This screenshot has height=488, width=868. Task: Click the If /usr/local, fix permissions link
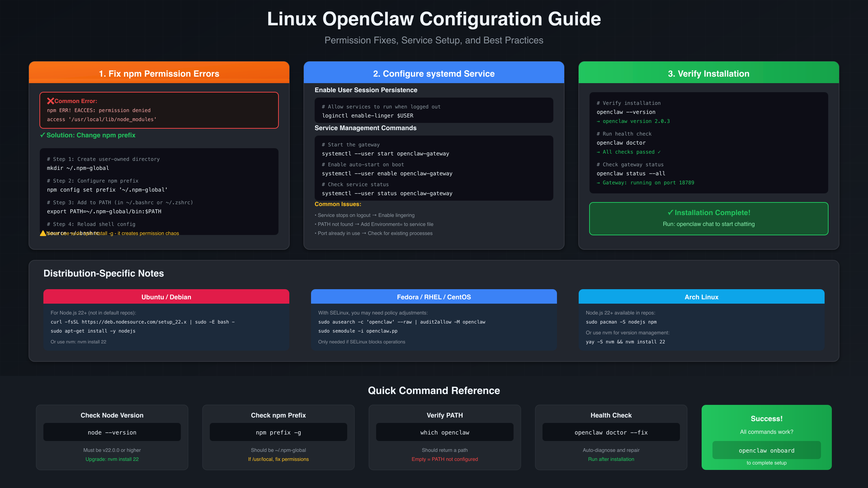278,459
